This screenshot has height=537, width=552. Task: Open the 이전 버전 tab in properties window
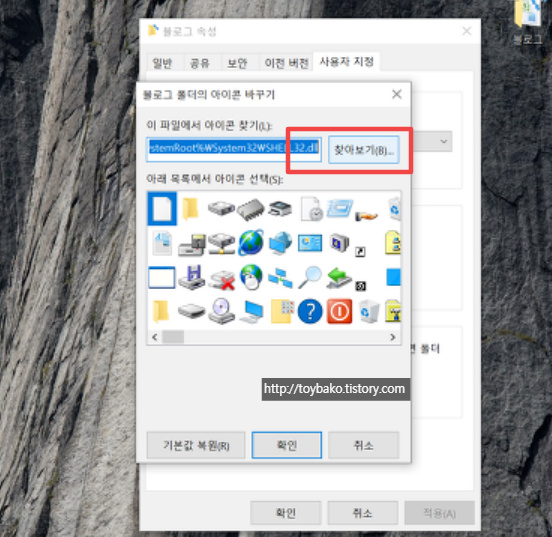[286, 63]
